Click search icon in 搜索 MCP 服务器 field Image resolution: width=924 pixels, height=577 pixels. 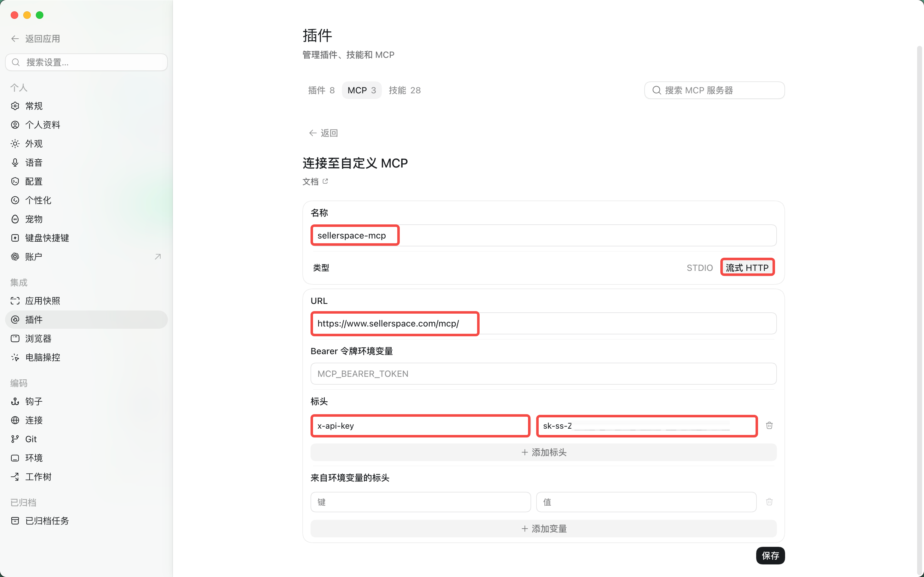coord(657,91)
